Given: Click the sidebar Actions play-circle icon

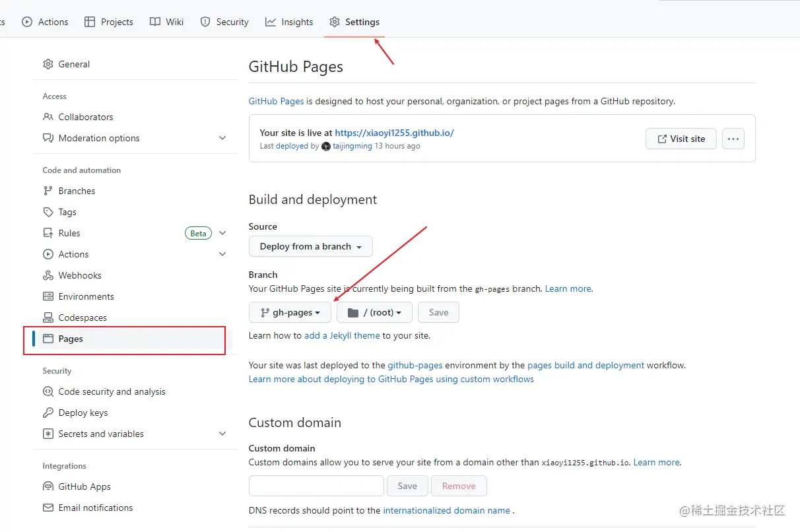Looking at the screenshot, I should click(48, 254).
